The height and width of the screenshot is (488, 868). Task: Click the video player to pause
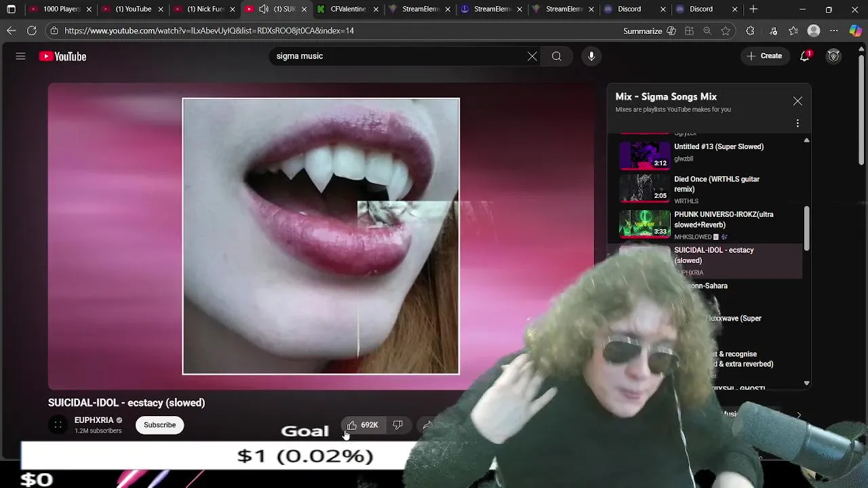tap(321, 236)
